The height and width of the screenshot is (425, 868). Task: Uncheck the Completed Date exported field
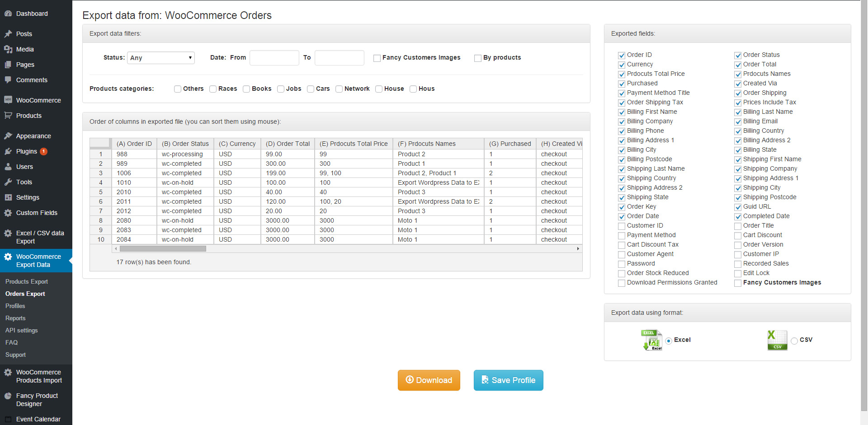[x=738, y=216]
